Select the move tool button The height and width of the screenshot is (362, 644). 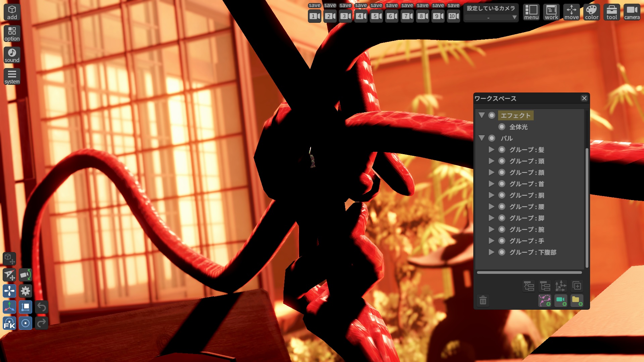(572, 12)
